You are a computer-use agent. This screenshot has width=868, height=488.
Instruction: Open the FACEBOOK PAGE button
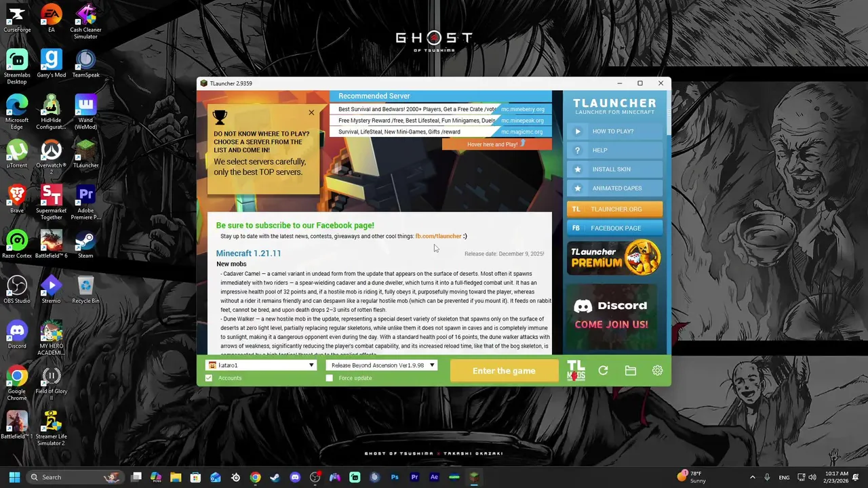(614, 228)
